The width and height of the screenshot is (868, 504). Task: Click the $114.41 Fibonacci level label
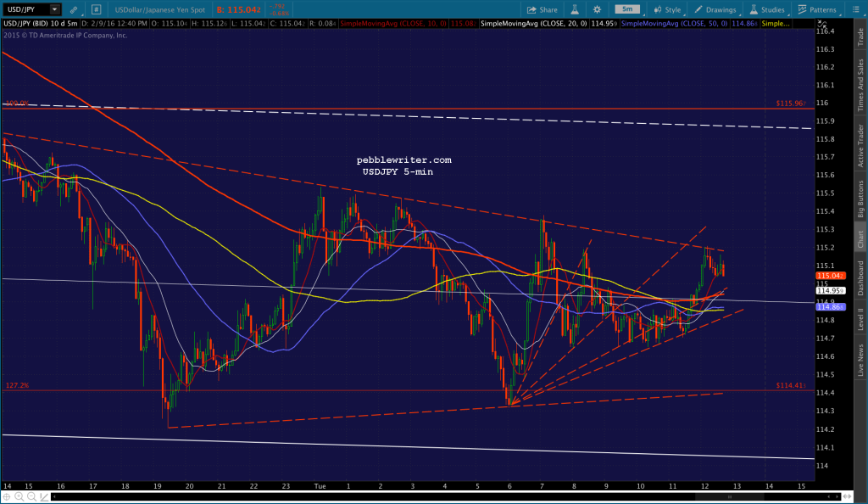791,385
